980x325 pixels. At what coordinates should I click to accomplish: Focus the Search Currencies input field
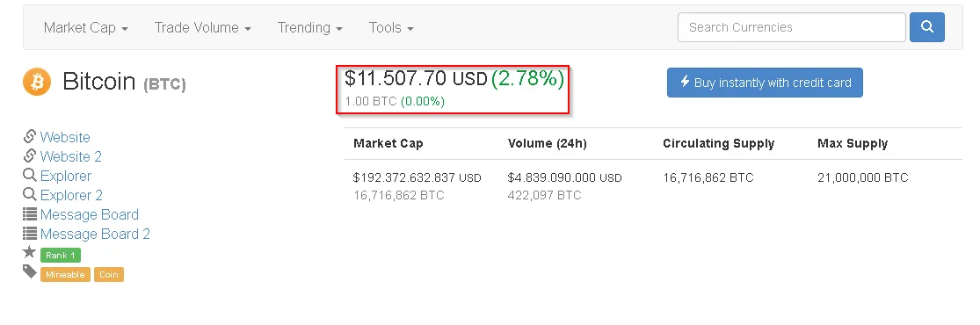click(x=791, y=27)
